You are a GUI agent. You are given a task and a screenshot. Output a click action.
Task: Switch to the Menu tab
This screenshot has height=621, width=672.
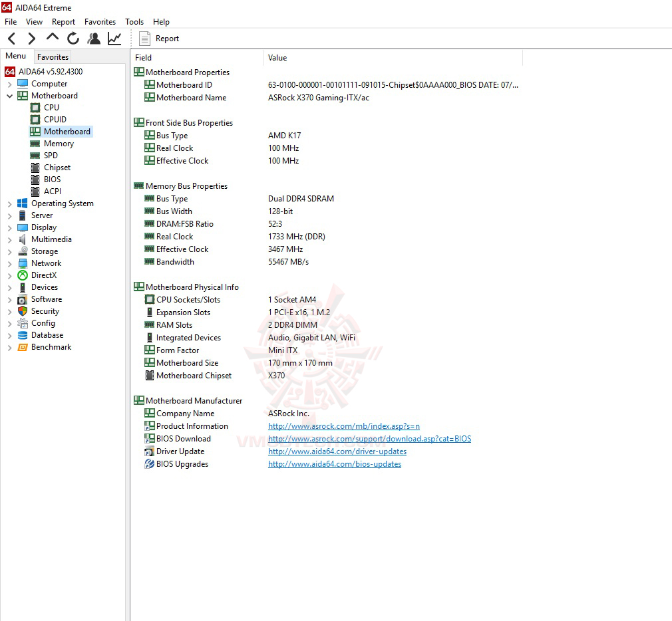click(x=16, y=56)
